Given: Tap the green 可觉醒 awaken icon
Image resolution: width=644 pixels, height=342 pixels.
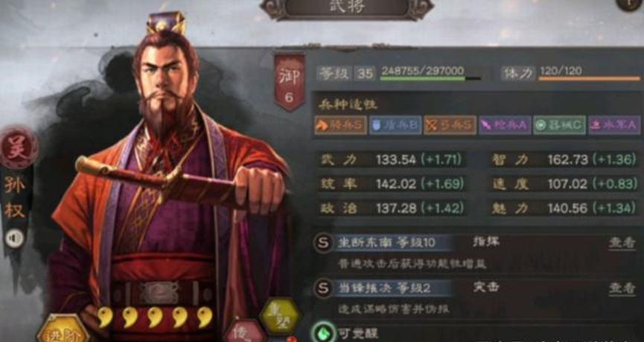Looking at the screenshot, I should pos(323,332).
